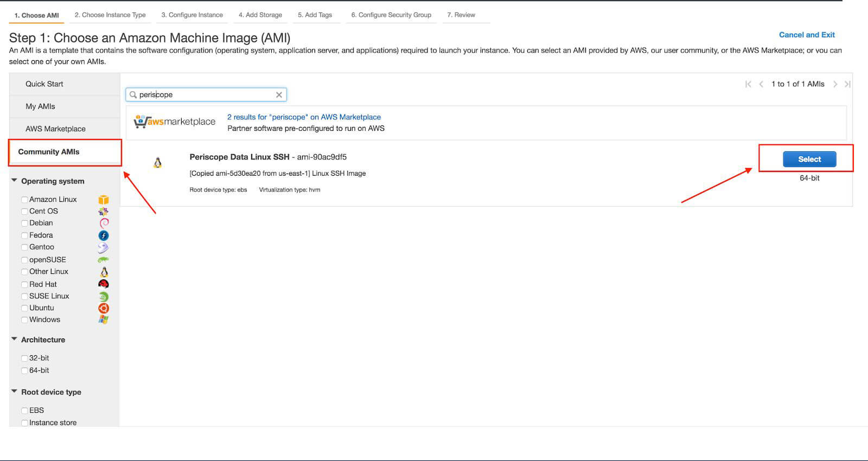Go to the first page of AMI results
868x461 pixels.
pyautogui.click(x=749, y=84)
